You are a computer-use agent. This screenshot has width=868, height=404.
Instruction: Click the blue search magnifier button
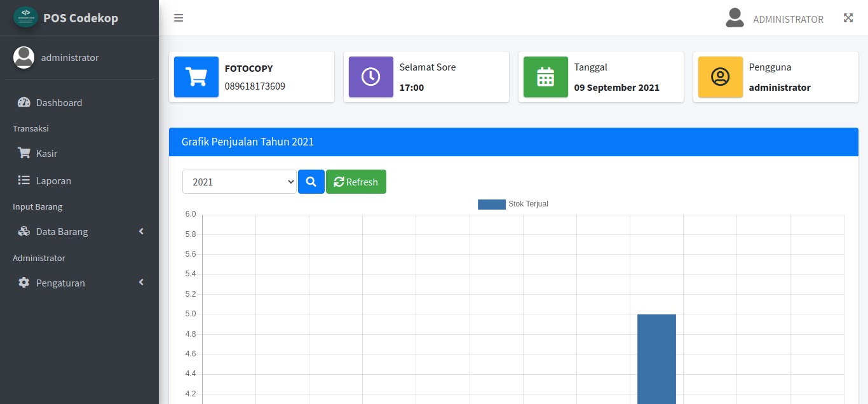pyautogui.click(x=311, y=182)
